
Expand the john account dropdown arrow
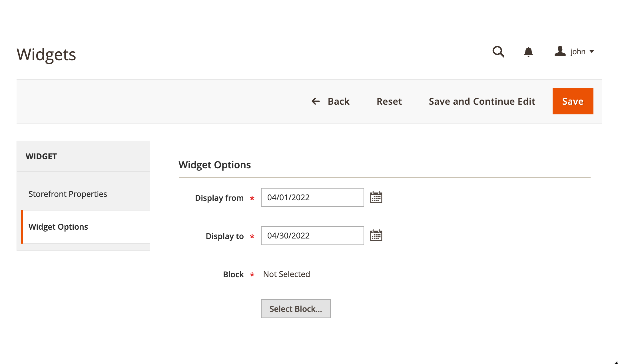592,52
